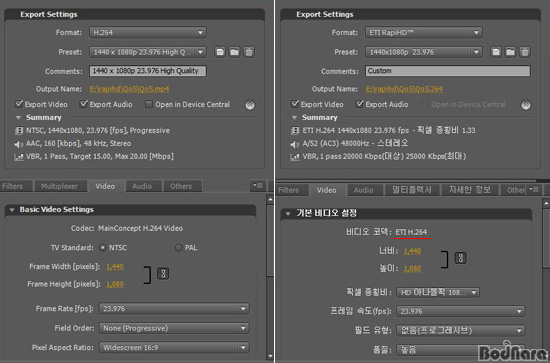Delete preset trash icon in left H.264 panel
The image size is (550, 363).
pos(249,52)
